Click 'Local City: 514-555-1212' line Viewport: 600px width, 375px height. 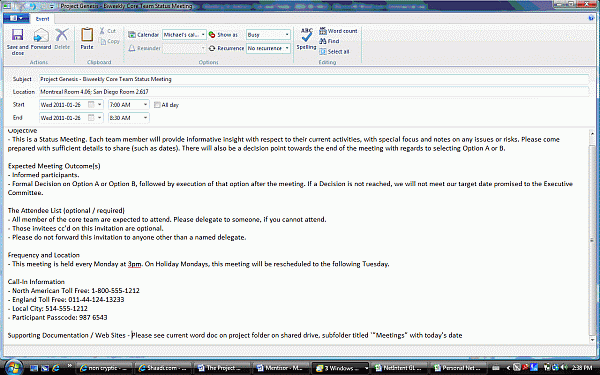(48, 308)
